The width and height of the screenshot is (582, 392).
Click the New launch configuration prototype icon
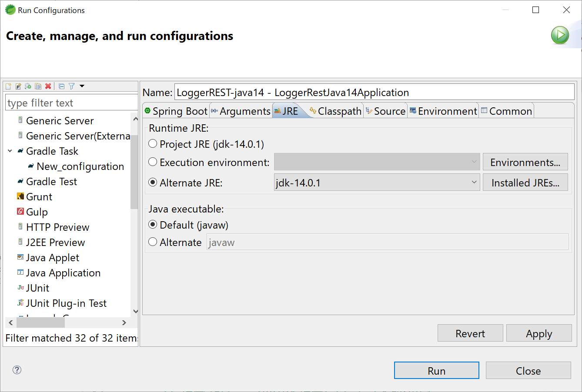click(18, 86)
